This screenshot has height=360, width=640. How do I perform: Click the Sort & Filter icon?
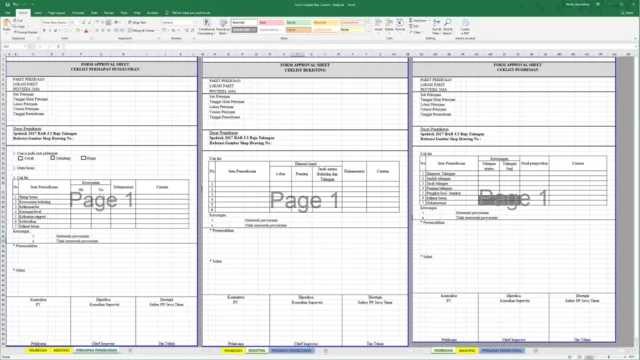pyautogui.click(x=436, y=23)
